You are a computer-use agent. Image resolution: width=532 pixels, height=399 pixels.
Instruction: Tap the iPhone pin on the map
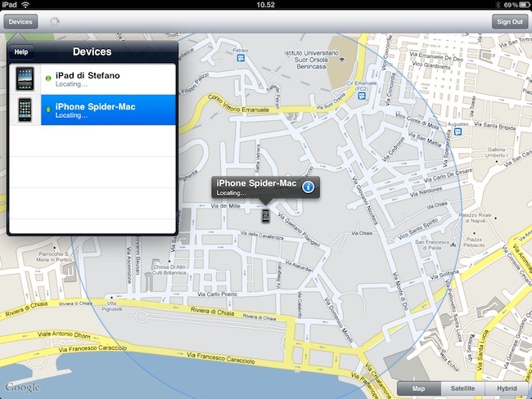click(265, 216)
